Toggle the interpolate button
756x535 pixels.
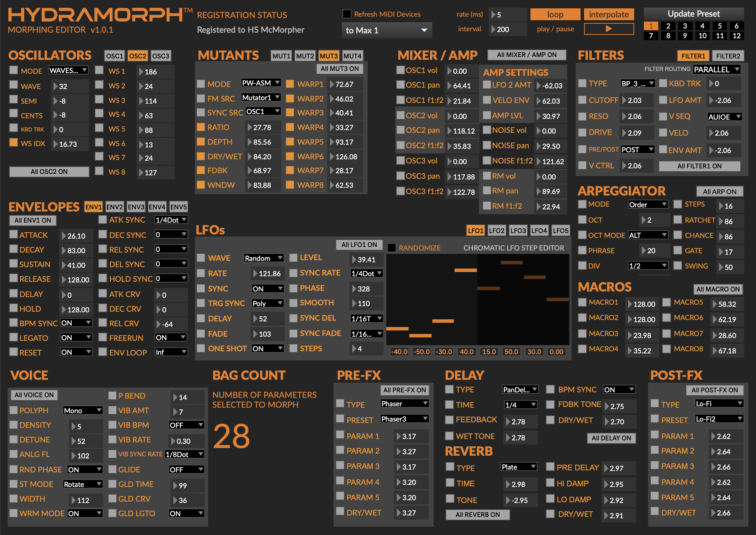tap(609, 14)
